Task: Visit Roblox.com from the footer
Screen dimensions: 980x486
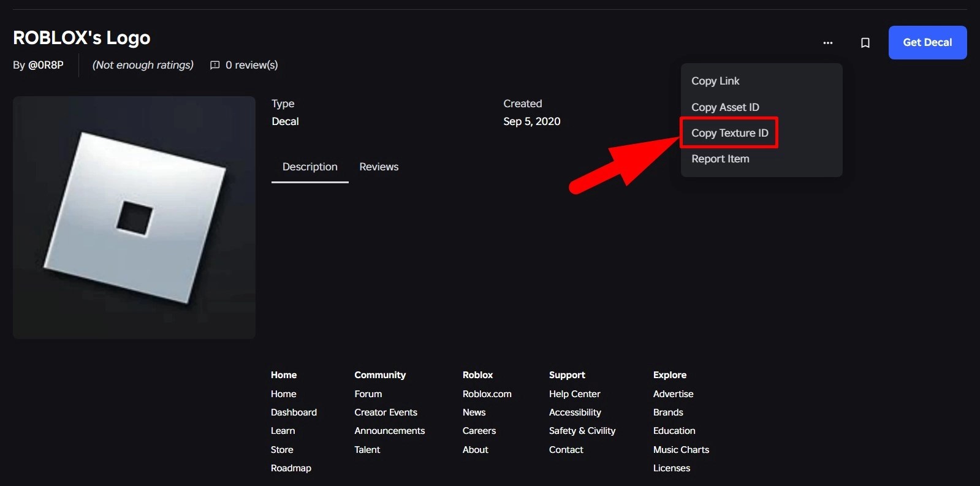Action: (487, 394)
